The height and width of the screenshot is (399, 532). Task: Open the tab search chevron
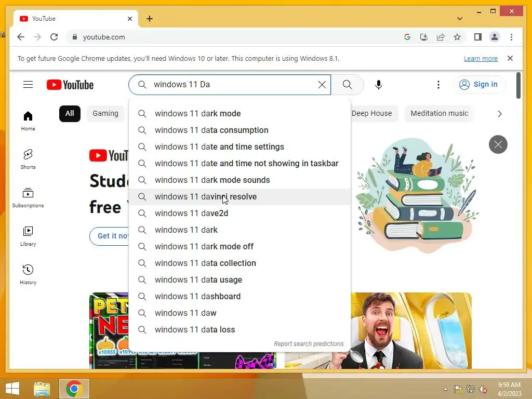pyautogui.click(x=460, y=19)
